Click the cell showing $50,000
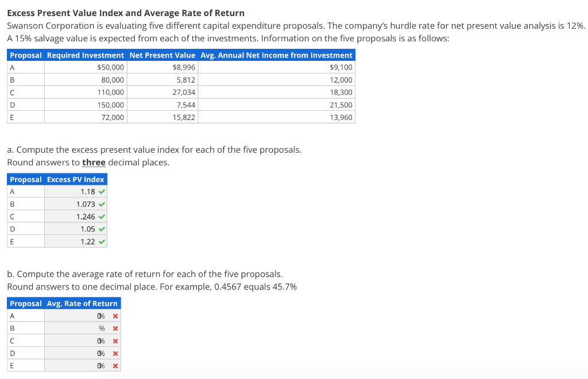 tap(85, 67)
